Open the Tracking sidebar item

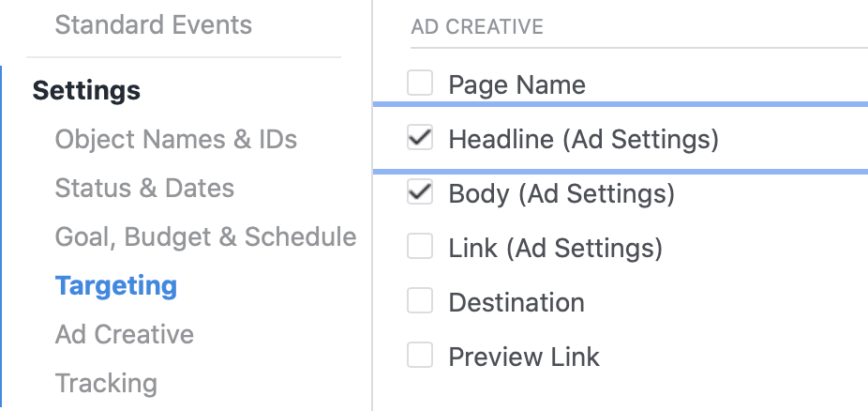click(106, 383)
